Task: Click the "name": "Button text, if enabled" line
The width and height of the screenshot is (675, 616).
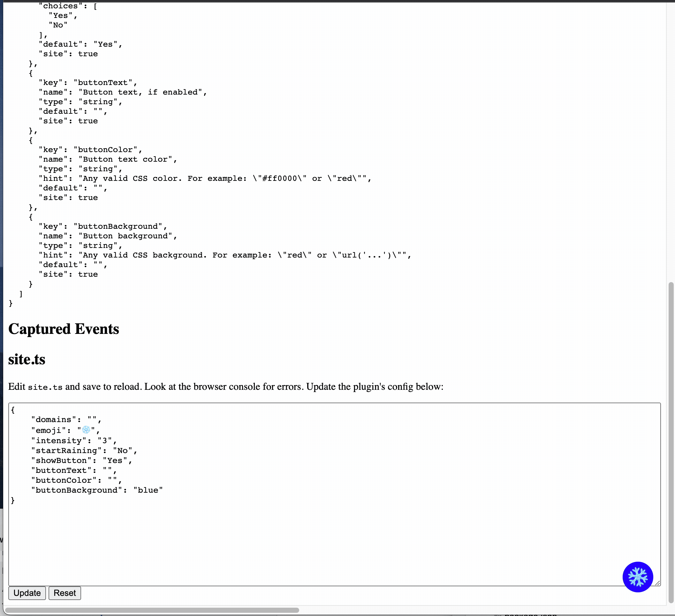Action: [x=123, y=92]
